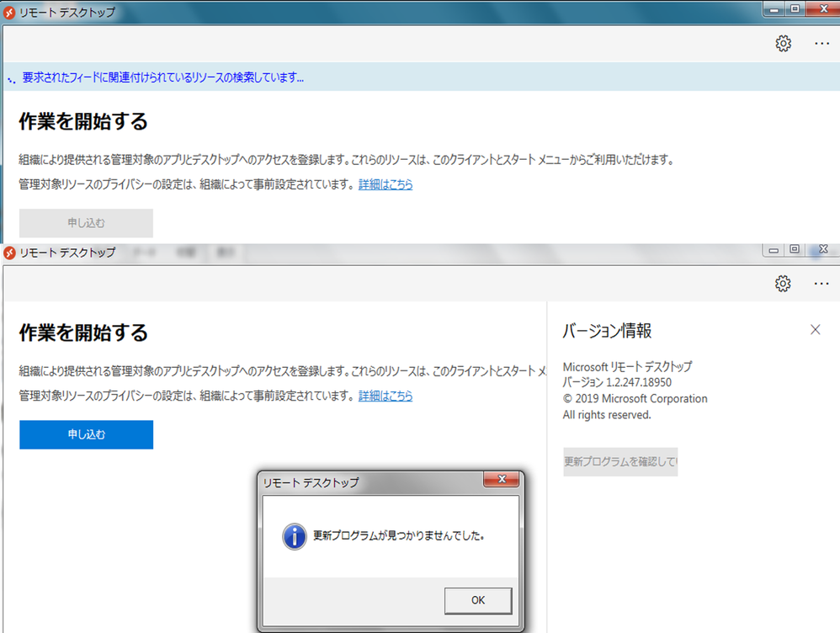Image resolution: width=840 pixels, height=633 pixels.
Task: Click the バージョン情報 panel title
Action: (607, 331)
